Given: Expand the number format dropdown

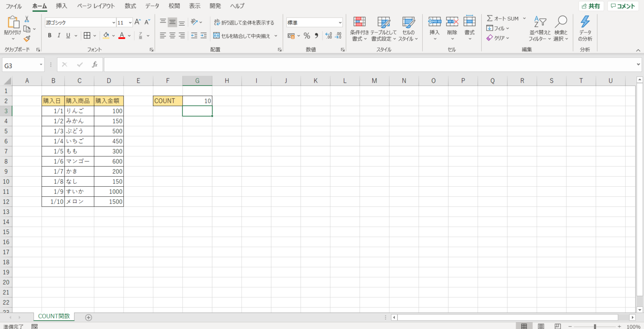Looking at the screenshot, I should click(340, 23).
